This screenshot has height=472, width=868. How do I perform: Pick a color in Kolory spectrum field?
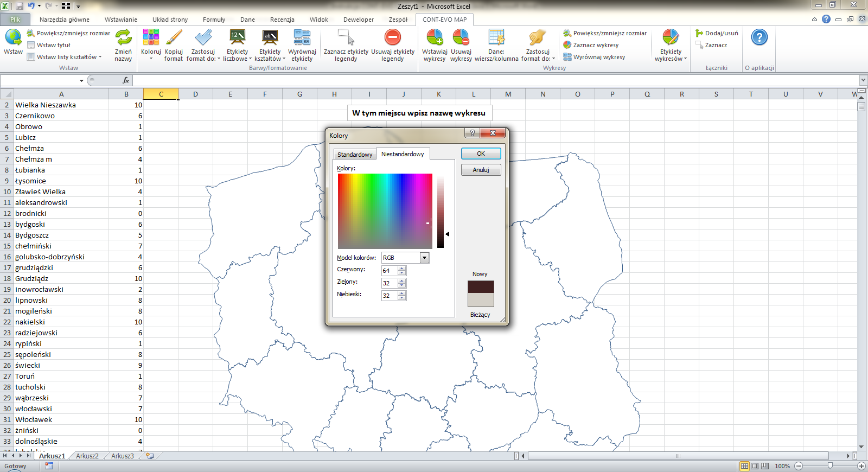385,211
